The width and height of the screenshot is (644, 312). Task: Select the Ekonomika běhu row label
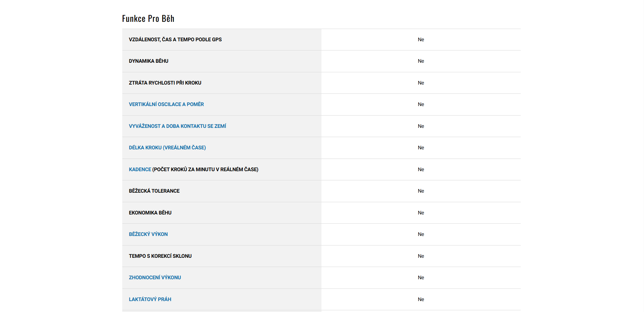[x=150, y=213]
